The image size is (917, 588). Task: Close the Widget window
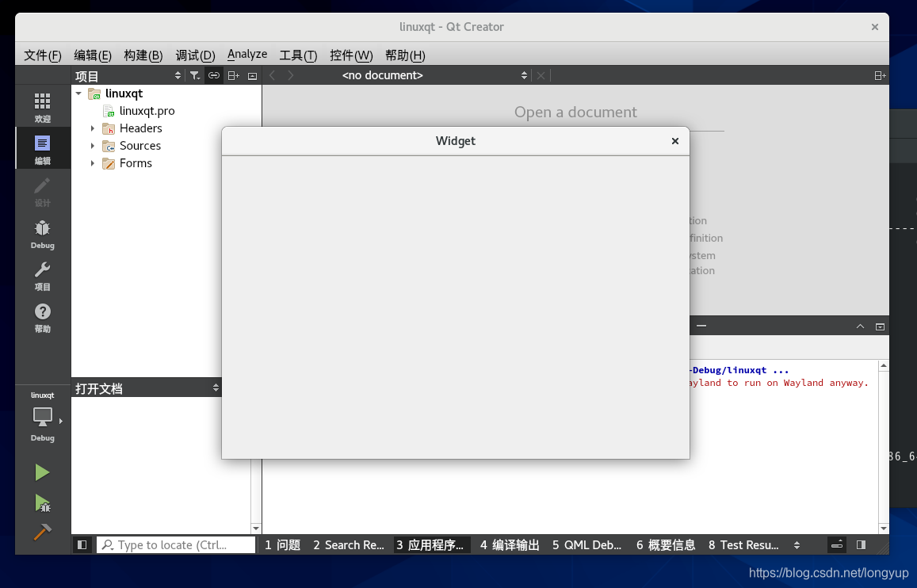[x=675, y=141]
